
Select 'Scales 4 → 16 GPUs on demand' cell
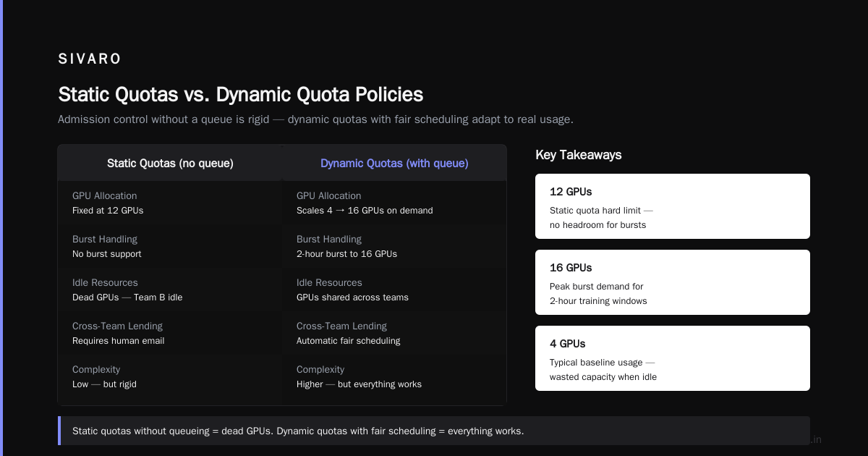pos(365,211)
